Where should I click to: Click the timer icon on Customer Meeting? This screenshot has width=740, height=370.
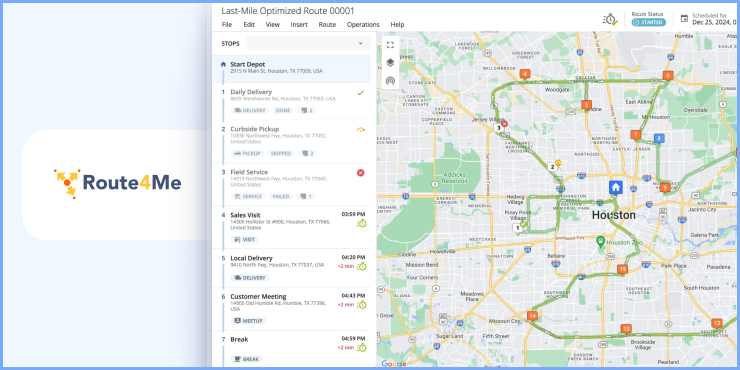362,304
